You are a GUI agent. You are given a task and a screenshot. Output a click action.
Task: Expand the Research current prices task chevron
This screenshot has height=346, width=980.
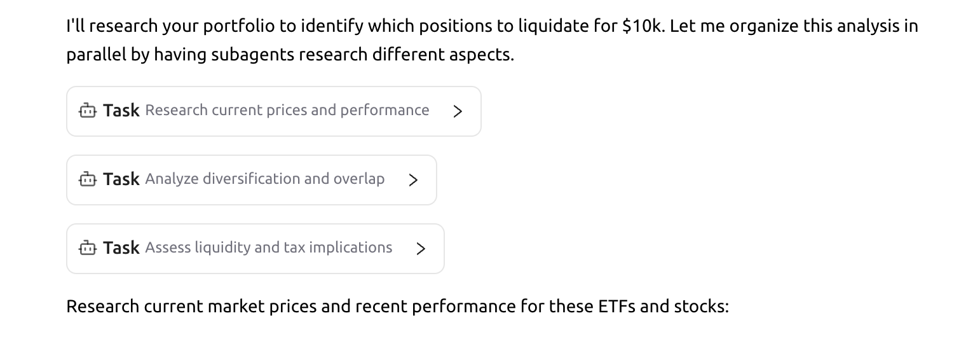point(458,111)
